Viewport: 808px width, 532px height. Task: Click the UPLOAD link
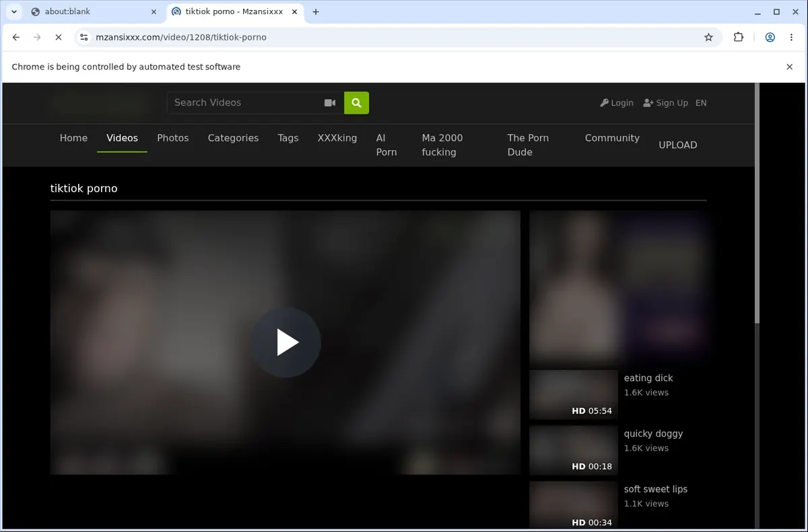tap(677, 145)
